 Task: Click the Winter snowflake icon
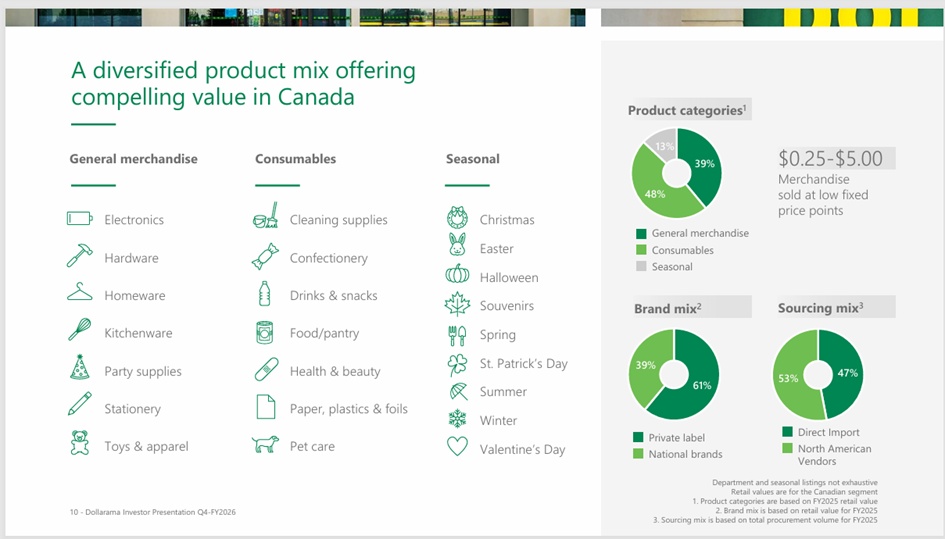457,419
